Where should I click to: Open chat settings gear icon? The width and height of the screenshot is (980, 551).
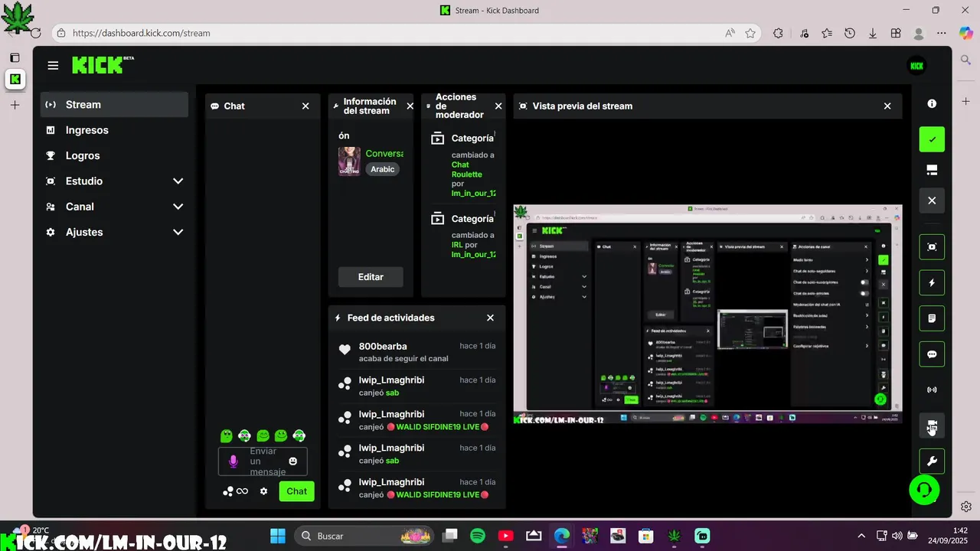tap(263, 491)
